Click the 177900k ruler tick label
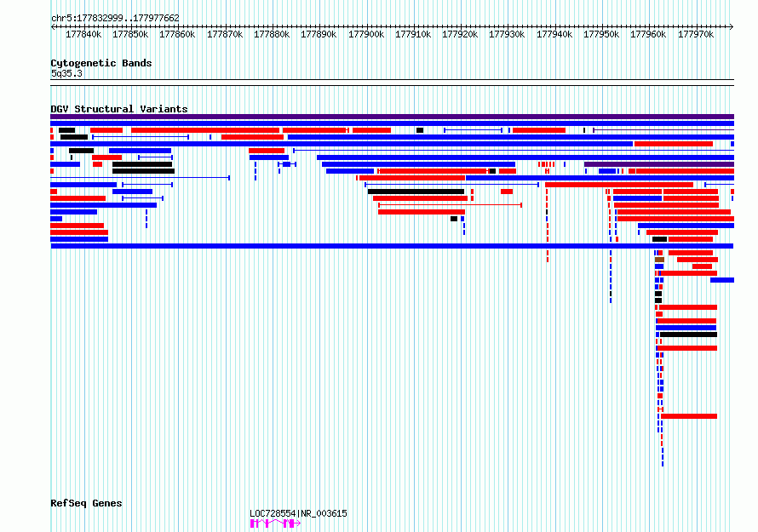The height and width of the screenshot is (532, 758). point(366,34)
